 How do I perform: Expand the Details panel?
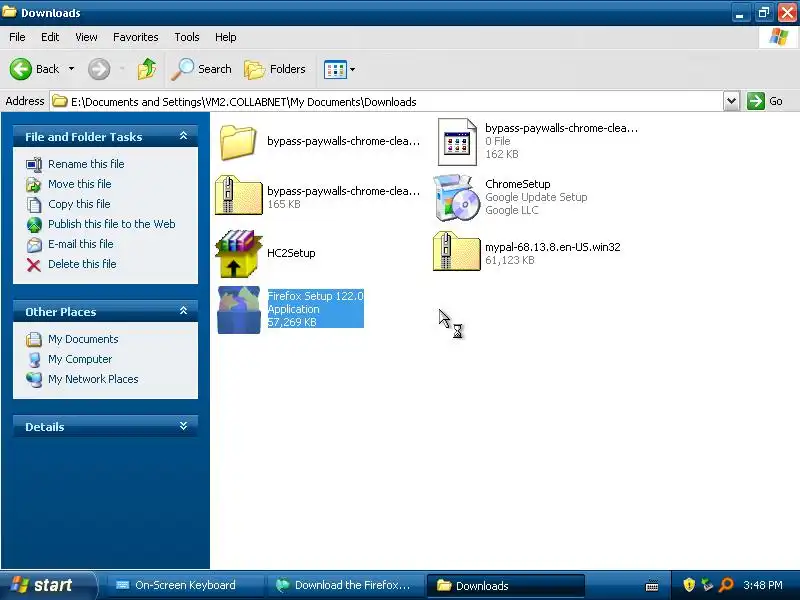[183, 426]
